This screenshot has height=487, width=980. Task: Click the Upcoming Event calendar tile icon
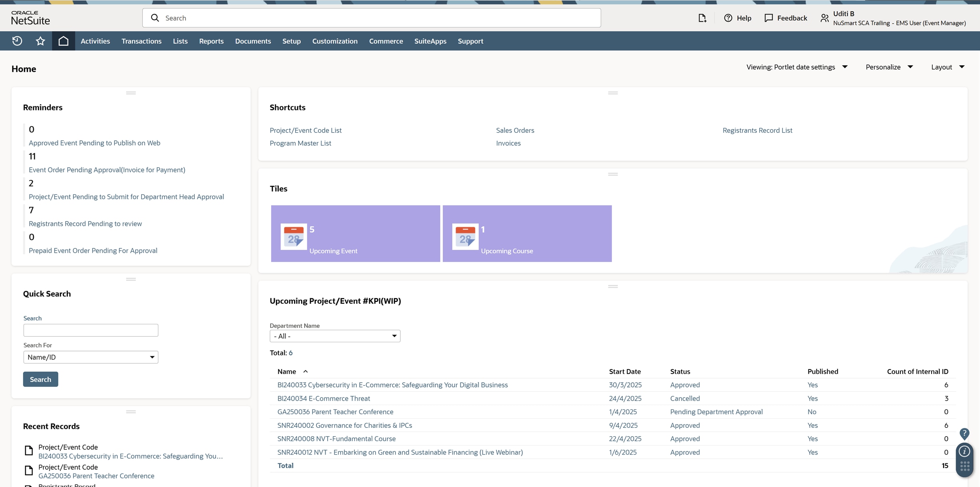(294, 236)
